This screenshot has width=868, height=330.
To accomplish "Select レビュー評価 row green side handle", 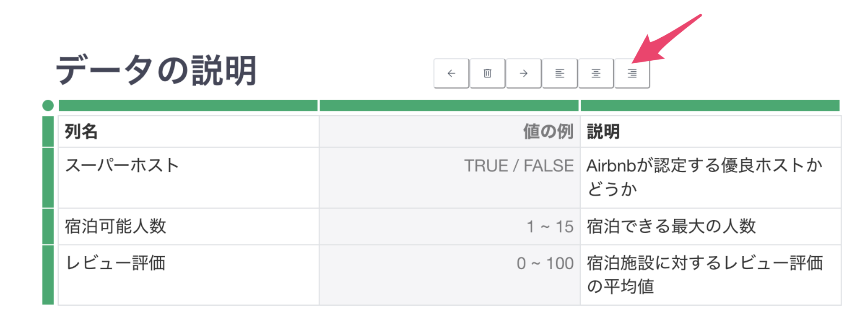I will (48, 275).
